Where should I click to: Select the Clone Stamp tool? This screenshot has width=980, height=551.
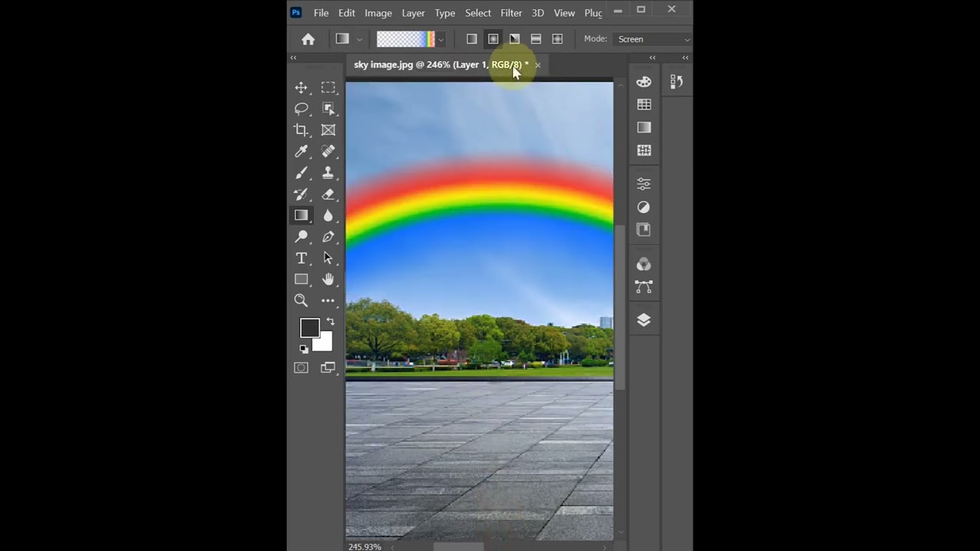tap(328, 173)
